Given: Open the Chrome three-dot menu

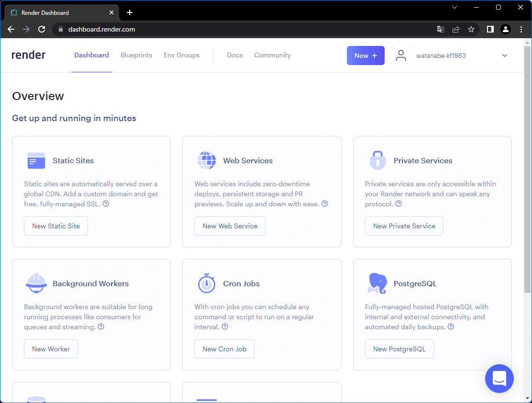Looking at the screenshot, I should point(521,29).
